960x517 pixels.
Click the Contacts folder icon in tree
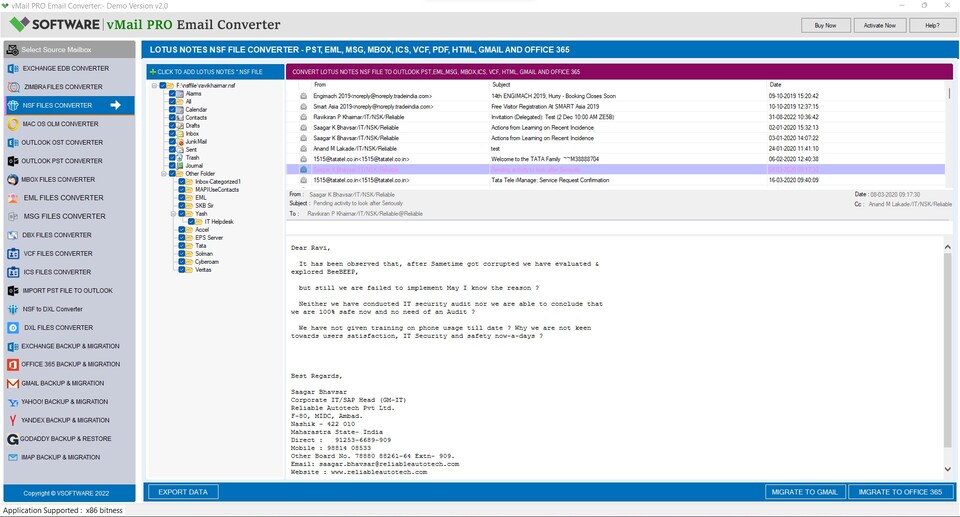tap(181, 118)
